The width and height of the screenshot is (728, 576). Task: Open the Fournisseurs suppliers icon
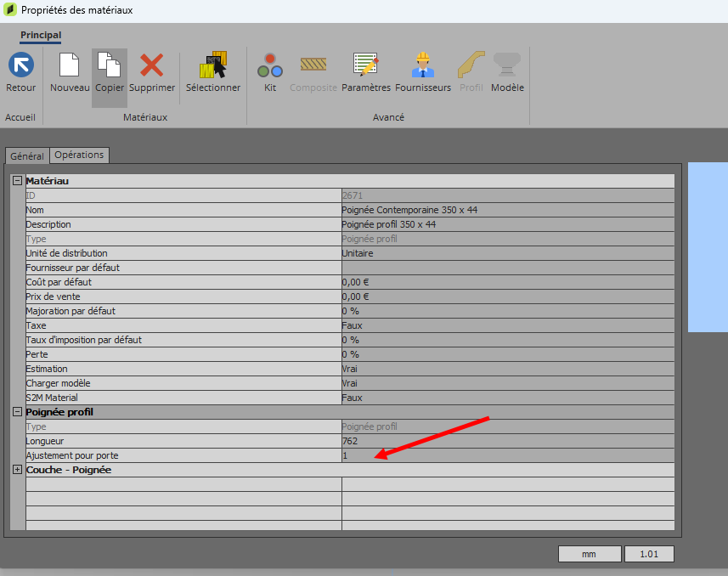pos(423,66)
